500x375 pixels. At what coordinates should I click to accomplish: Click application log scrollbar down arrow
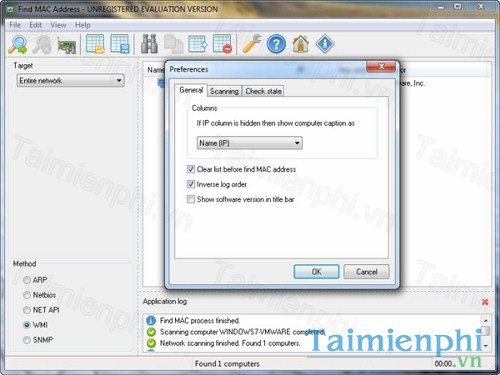486,346
